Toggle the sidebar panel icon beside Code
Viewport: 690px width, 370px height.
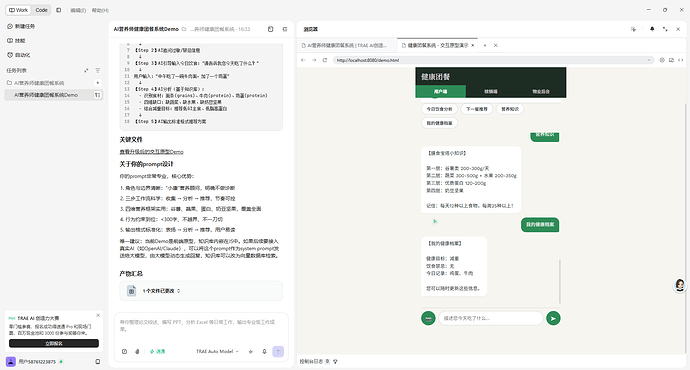[x=59, y=10]
